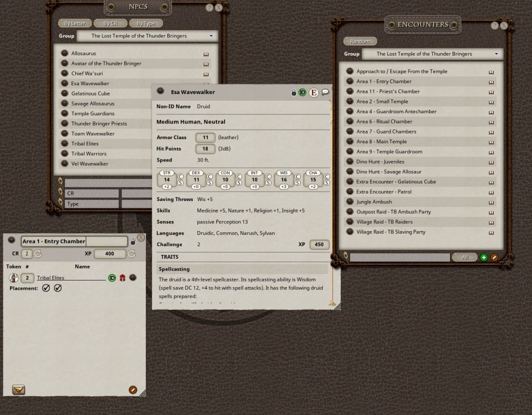Click the Tribal Elites token portrait

click(14, 278)
